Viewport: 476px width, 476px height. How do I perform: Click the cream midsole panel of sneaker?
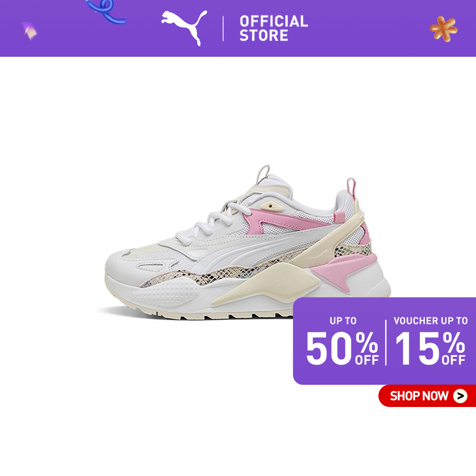pyautogui.click(x=267, y=284)
